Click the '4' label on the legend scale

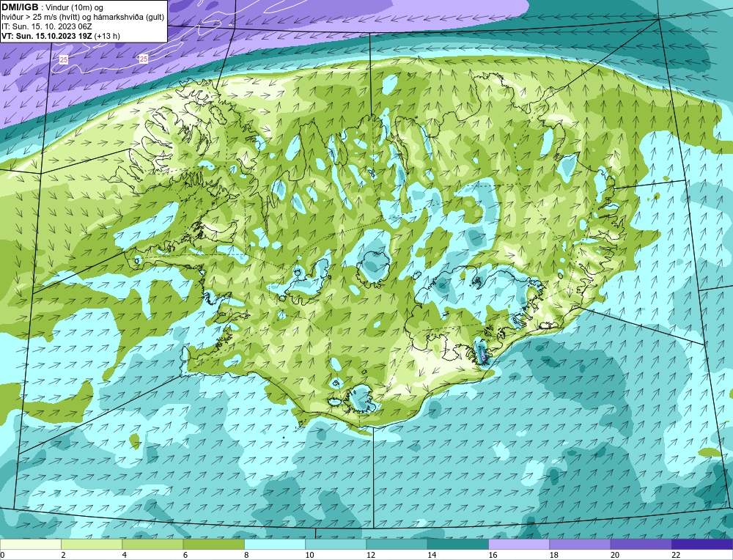coord(125,555)
